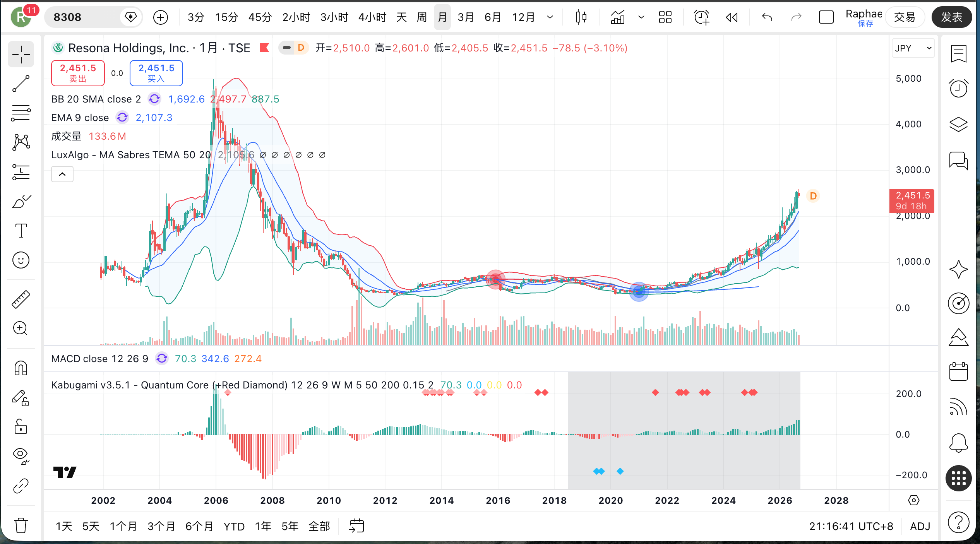980x544 pixels.
Task: Toggle magnet mode on
Action: [x=21, y=368]
